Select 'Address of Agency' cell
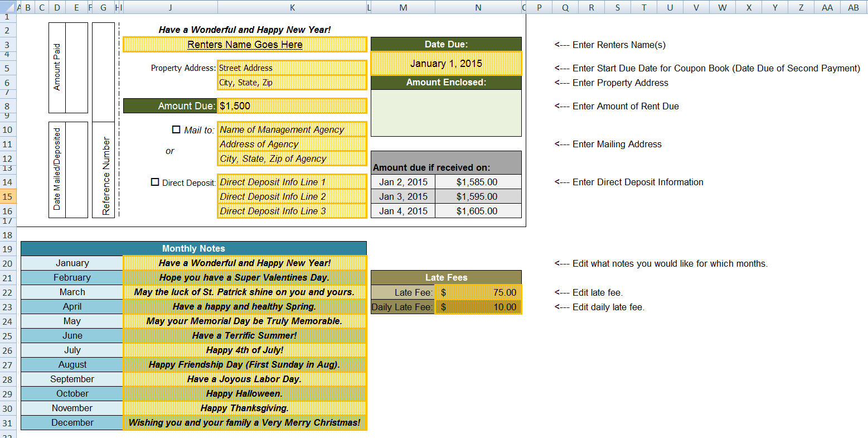The width and height of the screenshot is (868, 438). (292, 144)
